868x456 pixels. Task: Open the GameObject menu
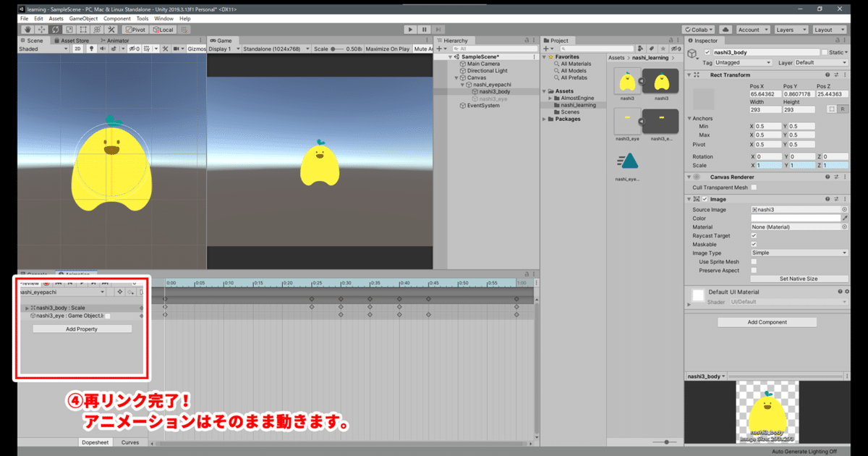[83, 18]
